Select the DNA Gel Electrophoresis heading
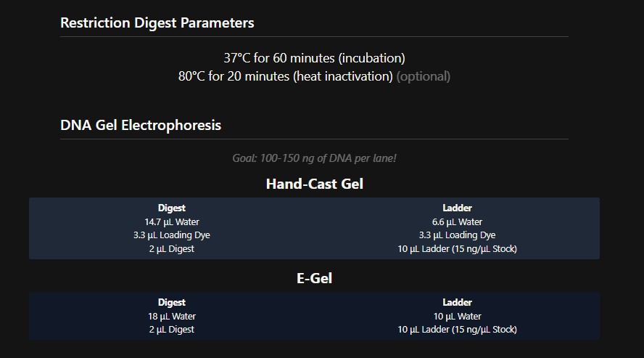Viewport: 644px width, 358px height. [141, 125]
